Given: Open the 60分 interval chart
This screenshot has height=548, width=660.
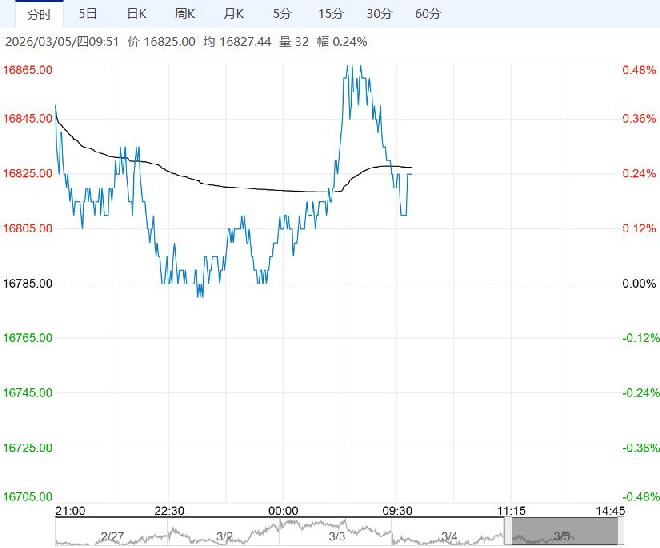Looking at the screenshot, I should (427, 14).
